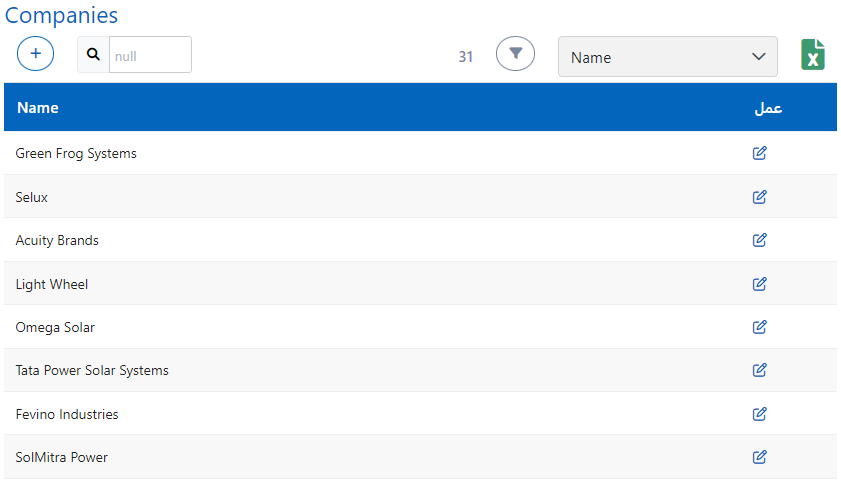Edit the Light Wheel record

pyautogui.click(x=759, y=284)
